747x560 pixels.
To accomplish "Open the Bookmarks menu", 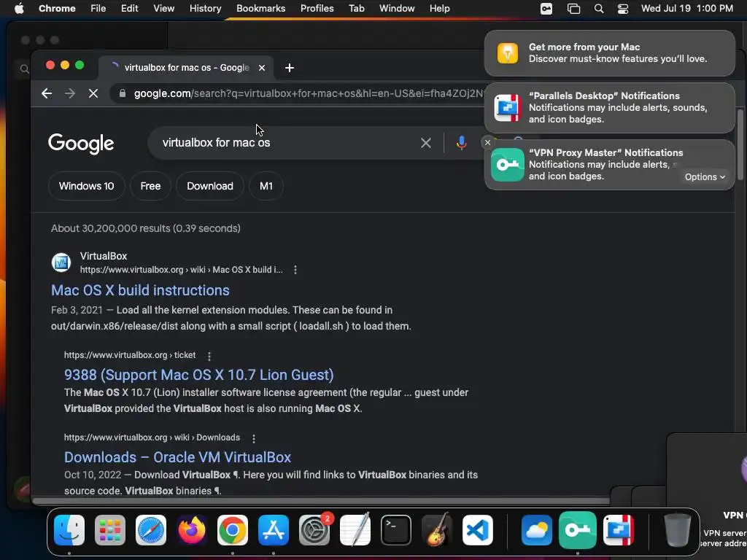I will click(260, 8).
